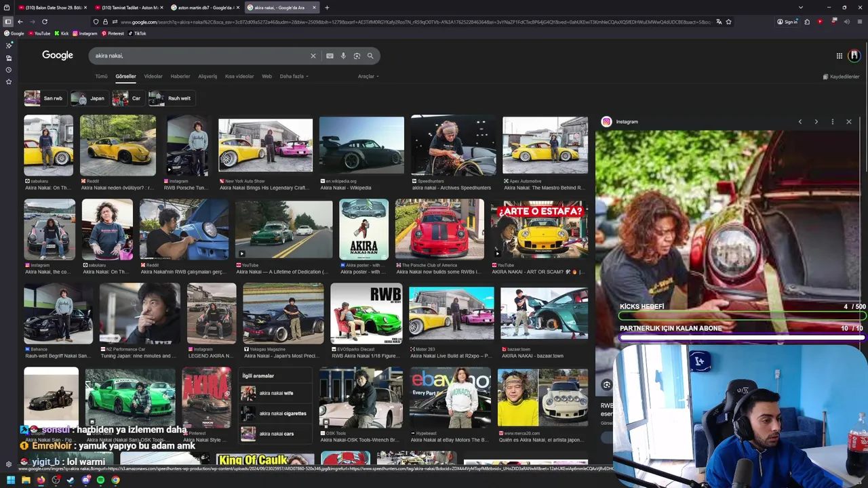Open the Wikipedia Akira Nakai thumbnail
The width and height of the screenshot is (868, 488).
(361, 145)
